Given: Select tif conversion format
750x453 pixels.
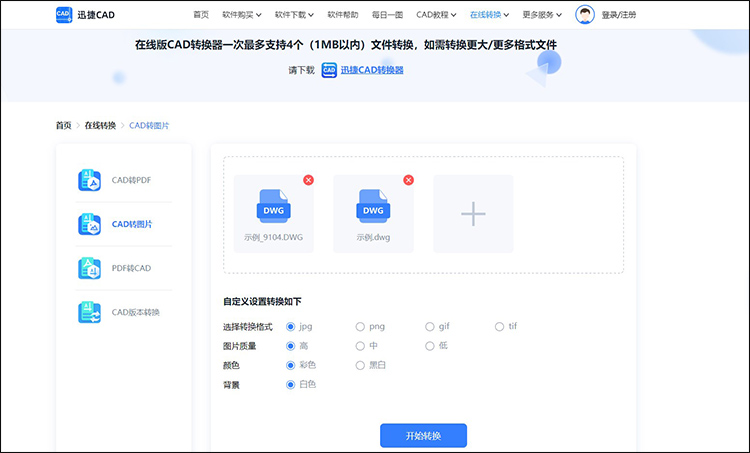Looking at the screenshot, I should pyautogui.click(x=499, y=327).
